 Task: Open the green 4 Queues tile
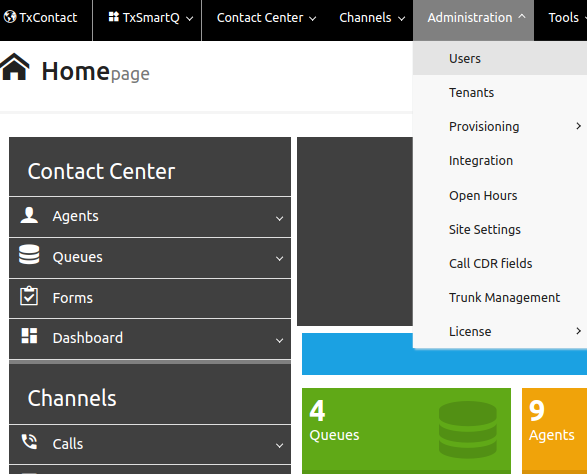point(406,431)
